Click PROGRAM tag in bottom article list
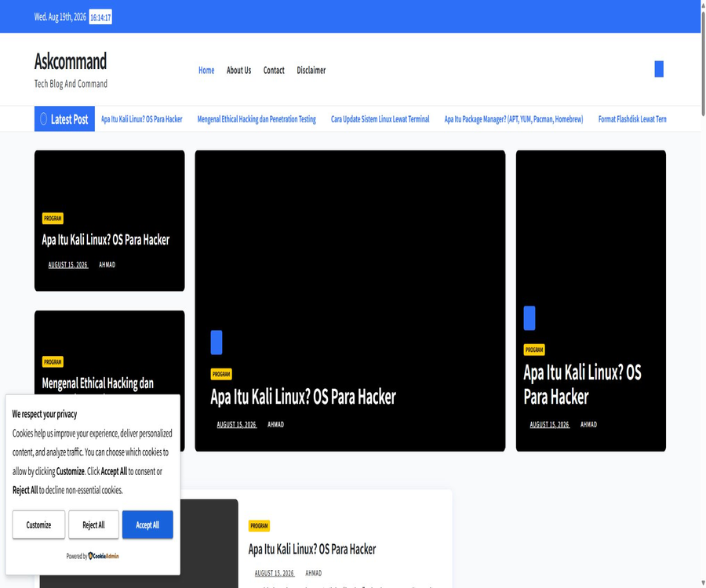The image size is (706, 588). [x=259, y=525]
